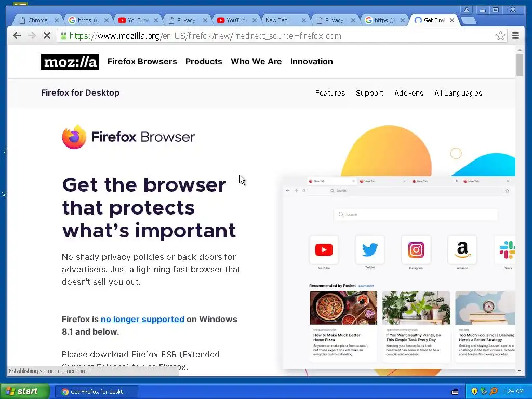This screenshot has height=399, width=532.
Task: Open the Who We Are menu
Action: 256,61
